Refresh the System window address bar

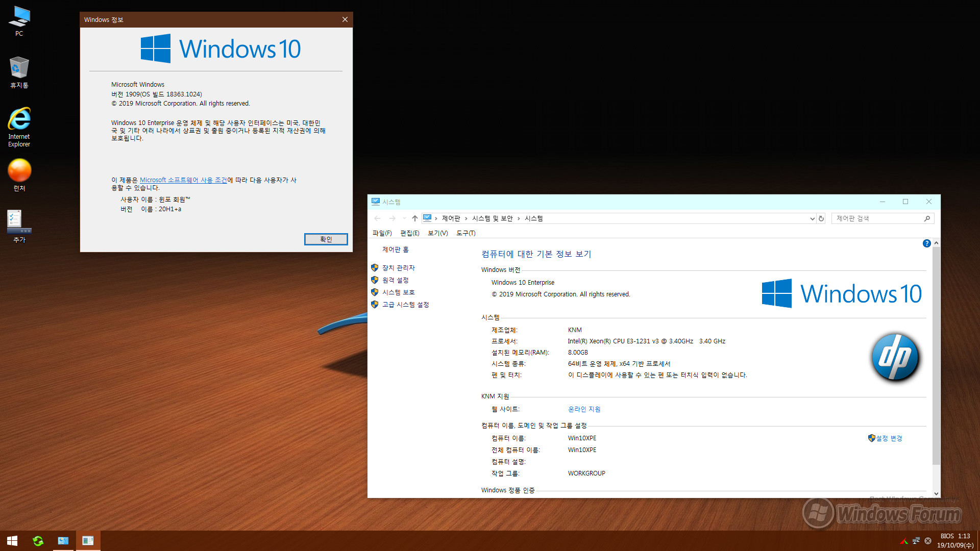tap(821, 218)
